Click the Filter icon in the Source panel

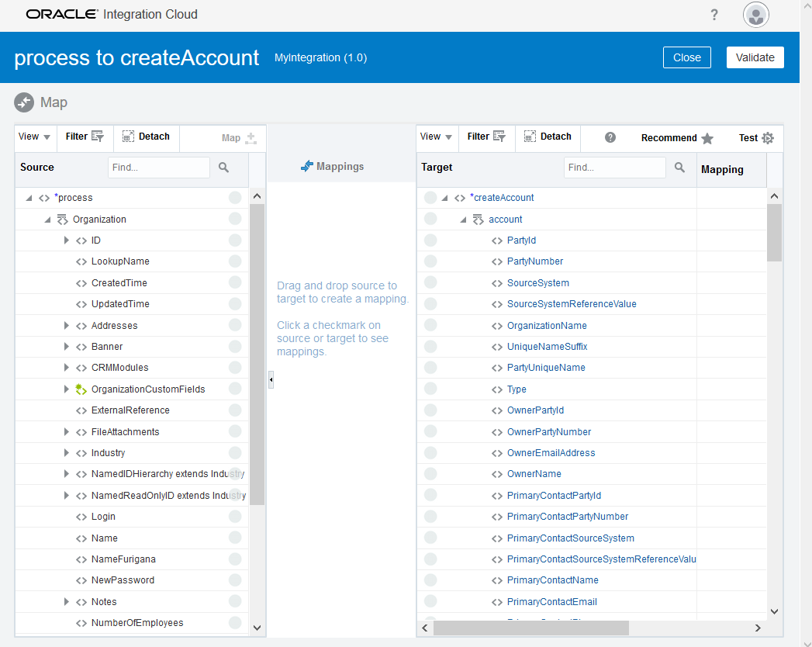pyautogui.click(x=99, y=136)
